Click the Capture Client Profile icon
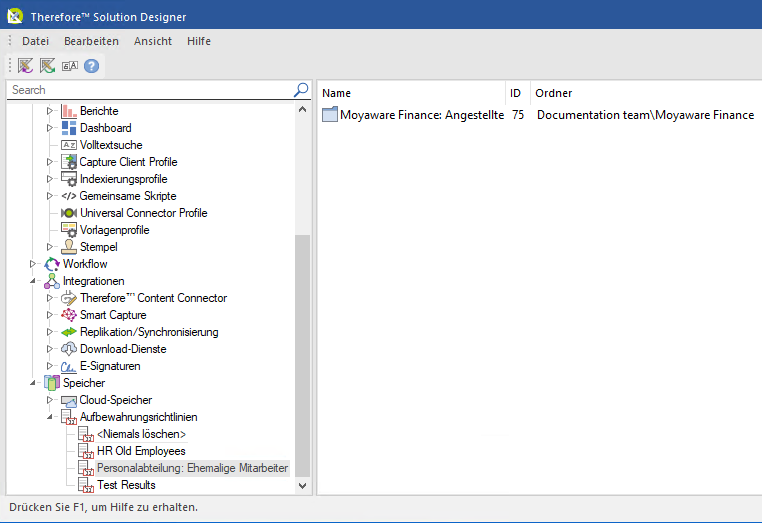Image resolution: width=762 pixels, height=523 pixels. (69, 162)
